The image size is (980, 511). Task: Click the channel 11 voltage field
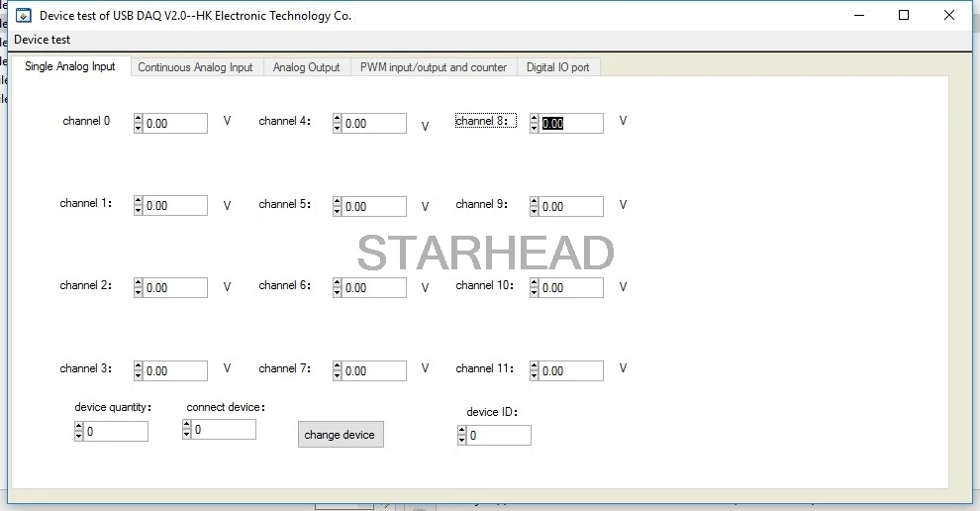(570, 371)
